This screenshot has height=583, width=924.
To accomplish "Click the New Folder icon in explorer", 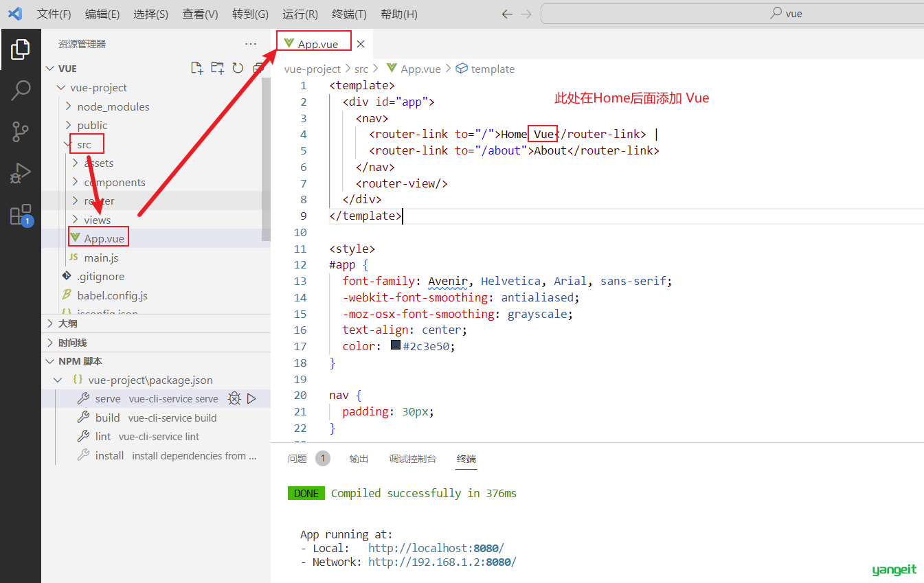I will point(217,68).
